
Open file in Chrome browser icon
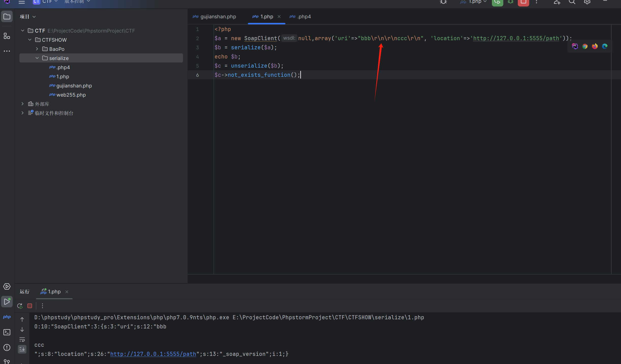[x=585, y=46]
